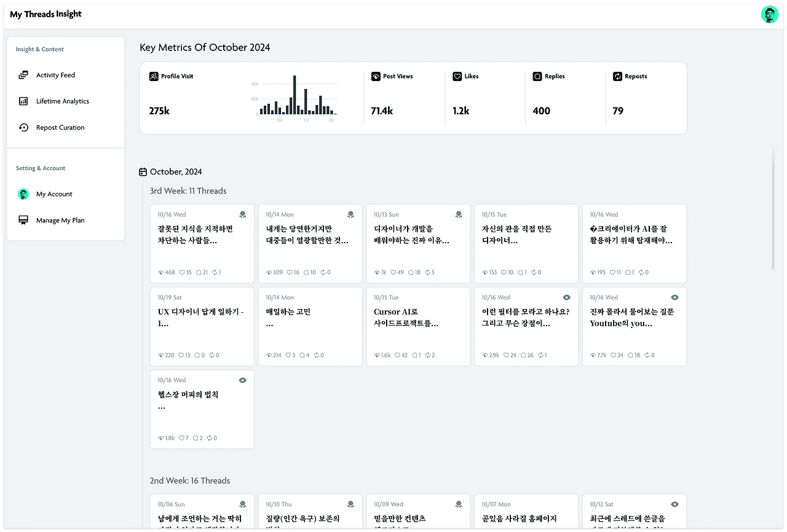787x532 pixels.
Task: Click the 10/12 Sat date label
Action: [x=602, y=504]
